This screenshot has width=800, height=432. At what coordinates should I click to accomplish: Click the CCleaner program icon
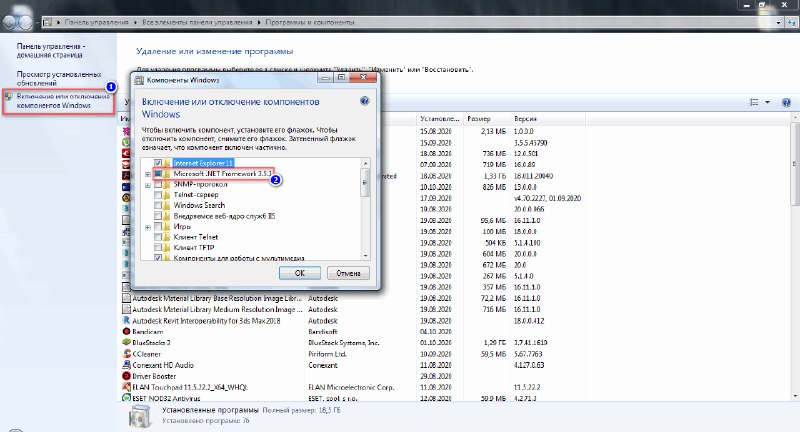(127, 354)
